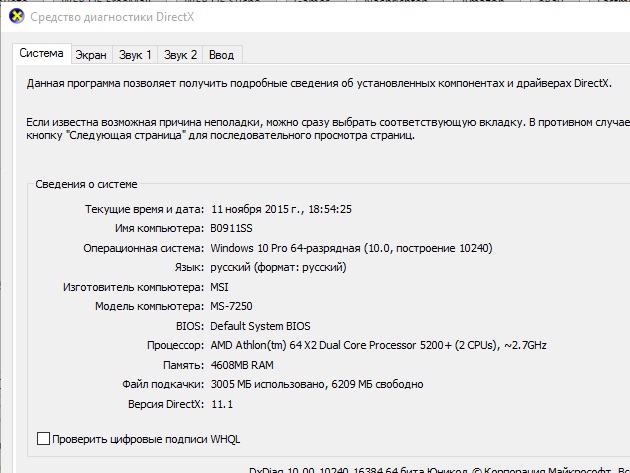Click the paragraph starting Если известна возможная причина
This screenshot has height=473, width=630.
(328, 129)
